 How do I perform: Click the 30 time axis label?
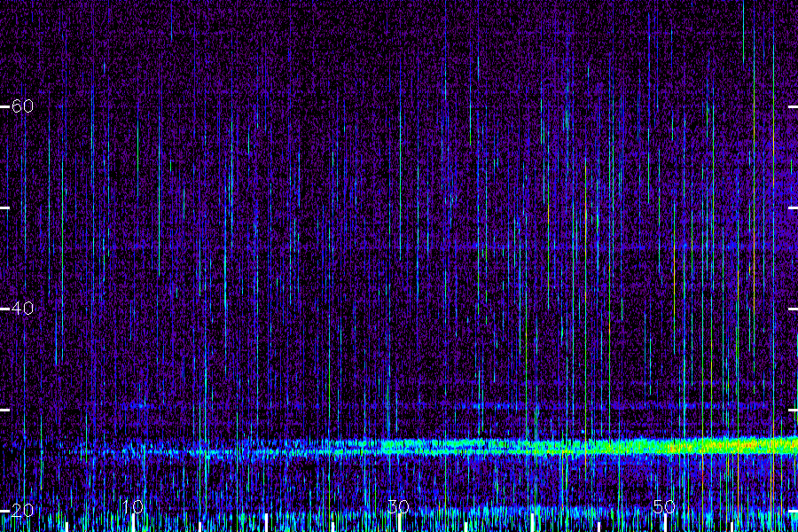pyautogui.click(x=398, y=506)
